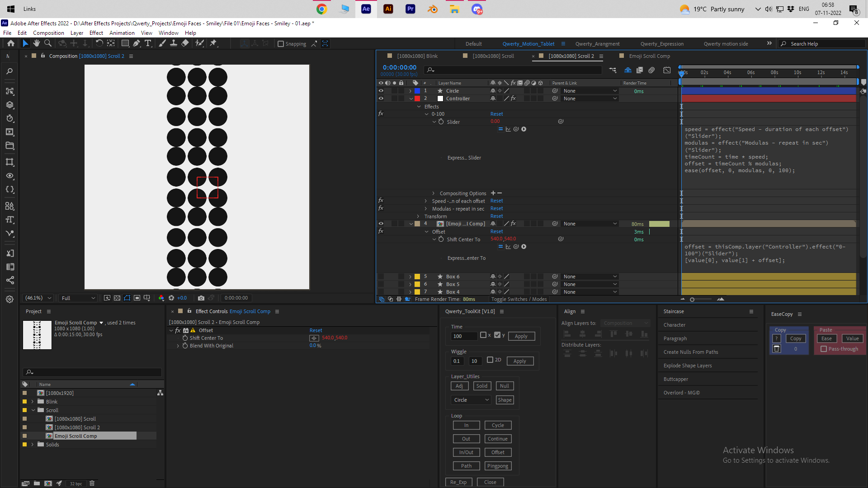Select the Rectangle shape tool
Screen dimensions: 868x488
pos(125,43)
